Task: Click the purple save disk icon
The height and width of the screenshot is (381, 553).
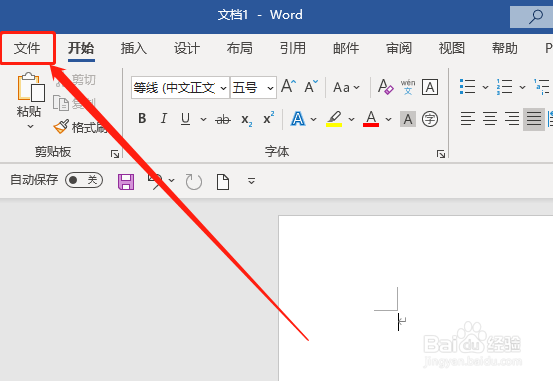Action: click(x=126, y=182)
